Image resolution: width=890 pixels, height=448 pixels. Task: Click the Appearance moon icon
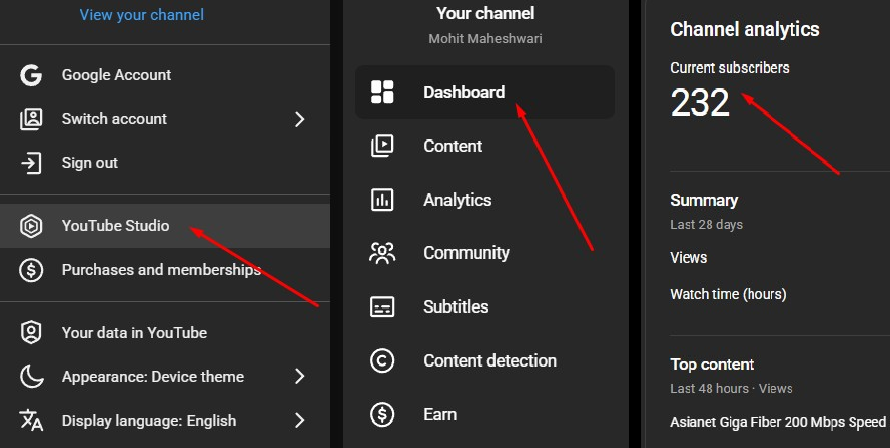pyautogui.click(x=31, y=376)
